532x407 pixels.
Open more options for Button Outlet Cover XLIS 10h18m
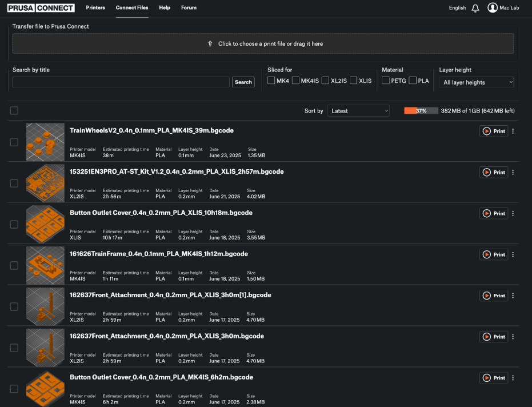coord(513,213)
